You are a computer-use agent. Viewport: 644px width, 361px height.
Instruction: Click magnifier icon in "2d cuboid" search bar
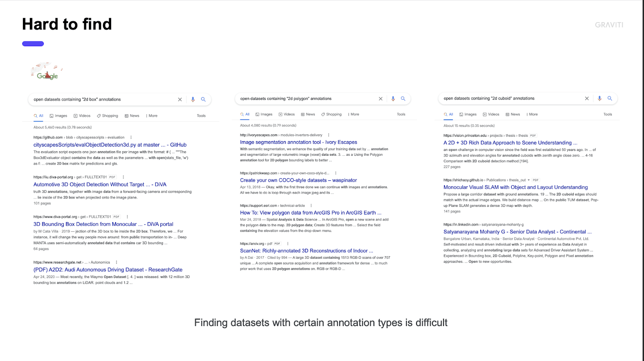(x=610, y=98)
